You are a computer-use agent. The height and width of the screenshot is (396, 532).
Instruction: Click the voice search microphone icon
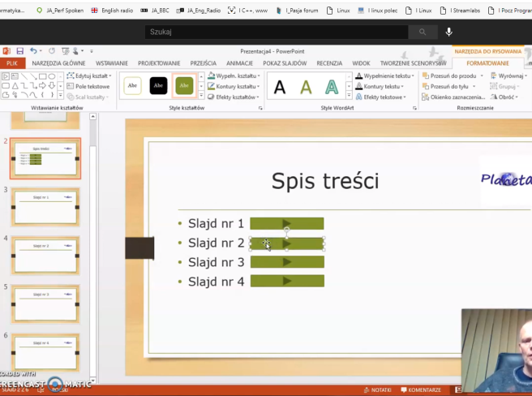point(449,32)
